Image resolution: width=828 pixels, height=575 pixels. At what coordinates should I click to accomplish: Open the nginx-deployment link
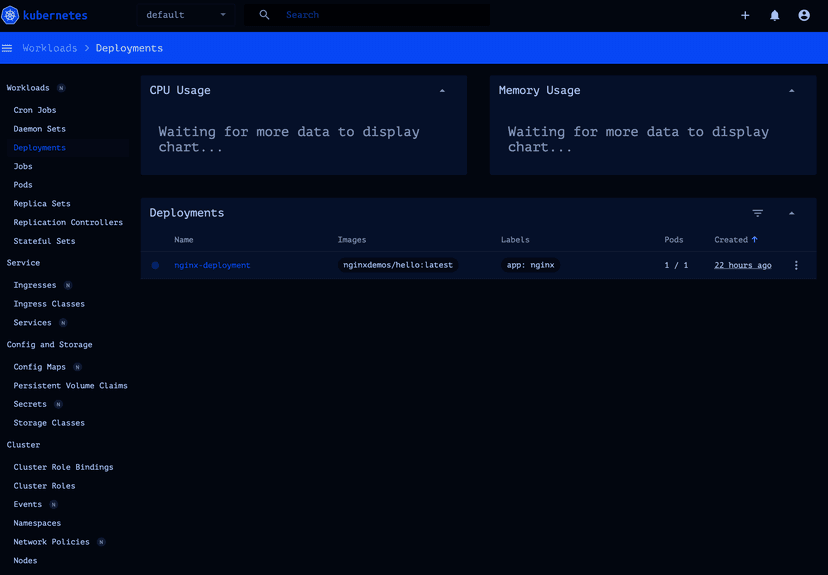[212, 266]
